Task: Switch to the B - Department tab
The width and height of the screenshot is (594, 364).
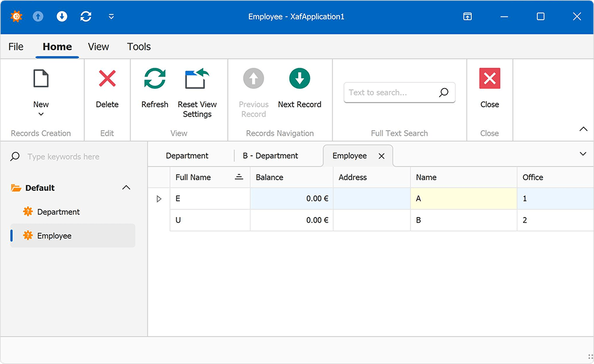Action: (270, 155)
